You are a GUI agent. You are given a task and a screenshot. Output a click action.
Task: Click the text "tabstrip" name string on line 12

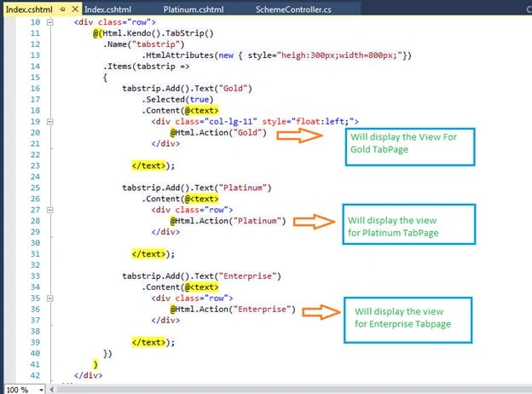(x=156, y=44)
